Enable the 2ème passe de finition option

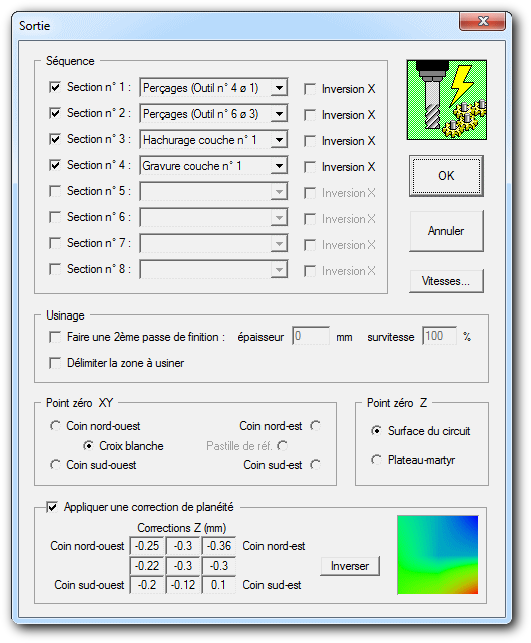pyautogui.click(x=55, y=337)
